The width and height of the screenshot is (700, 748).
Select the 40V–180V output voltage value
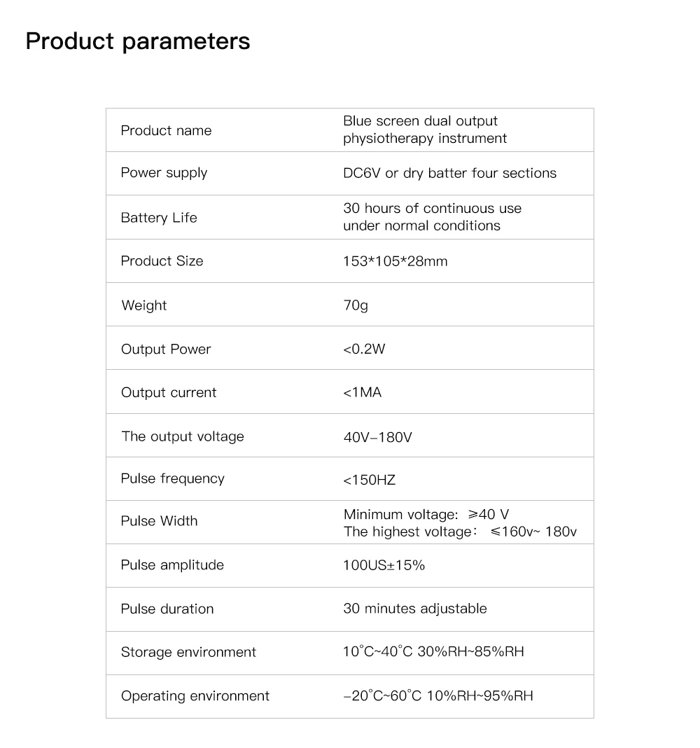click(x=378, y=438)
